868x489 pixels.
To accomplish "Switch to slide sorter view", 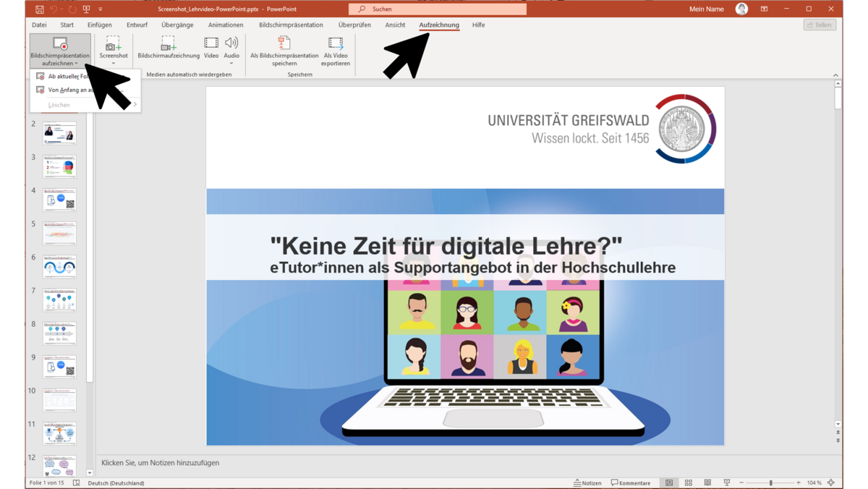I will pyautogui.click(x=689, y=482).
